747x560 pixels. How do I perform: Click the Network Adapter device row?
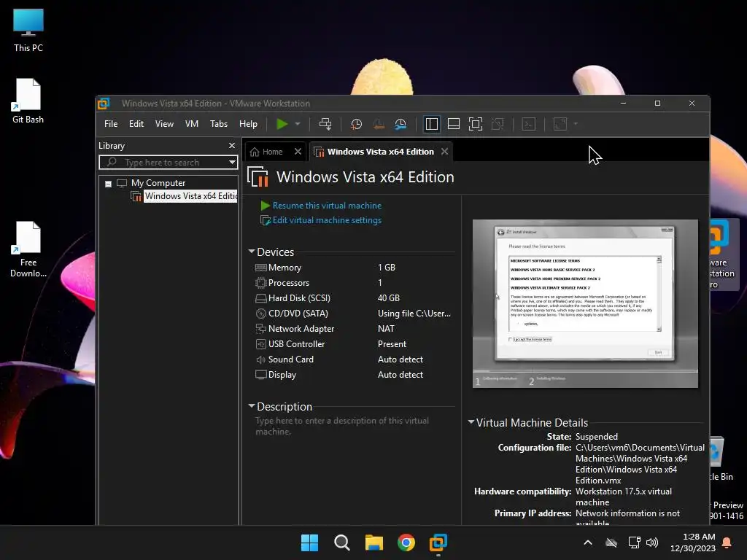354,329
